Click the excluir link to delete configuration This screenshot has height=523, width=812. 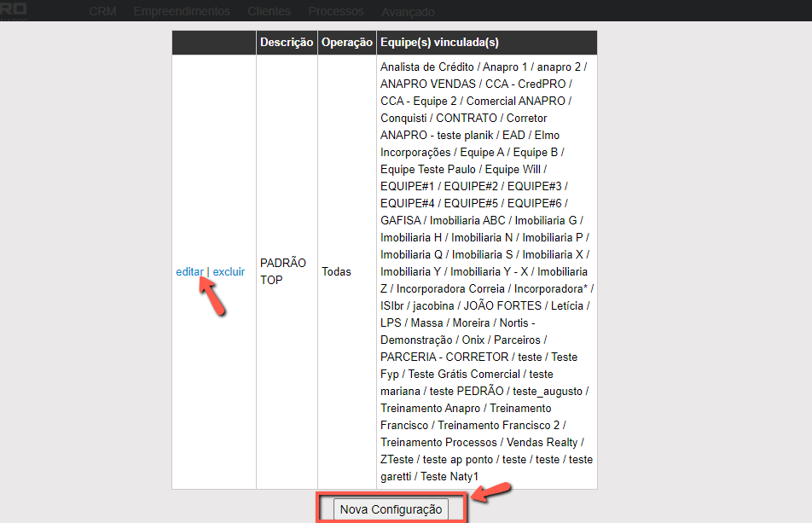click(x=229, y=272)
